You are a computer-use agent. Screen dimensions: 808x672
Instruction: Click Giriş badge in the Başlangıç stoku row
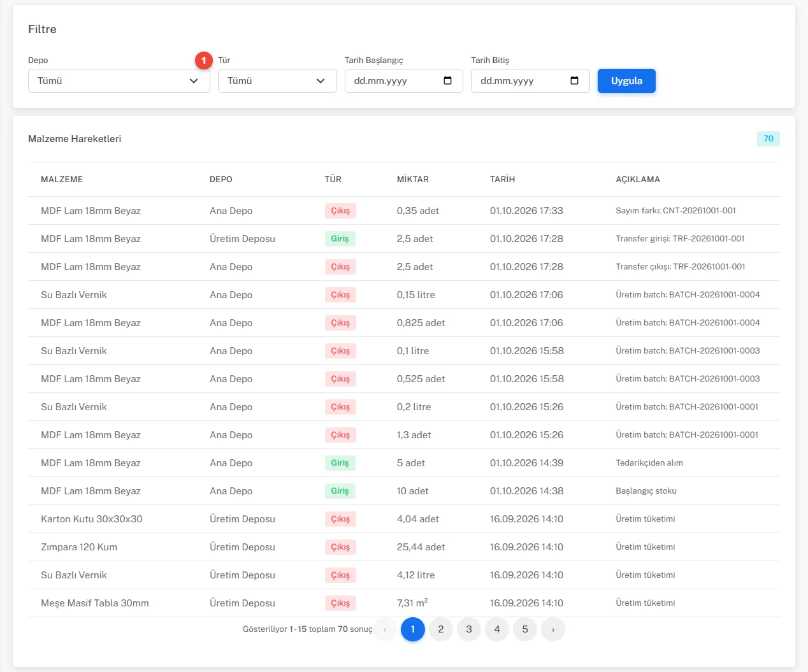pos(340,491)
